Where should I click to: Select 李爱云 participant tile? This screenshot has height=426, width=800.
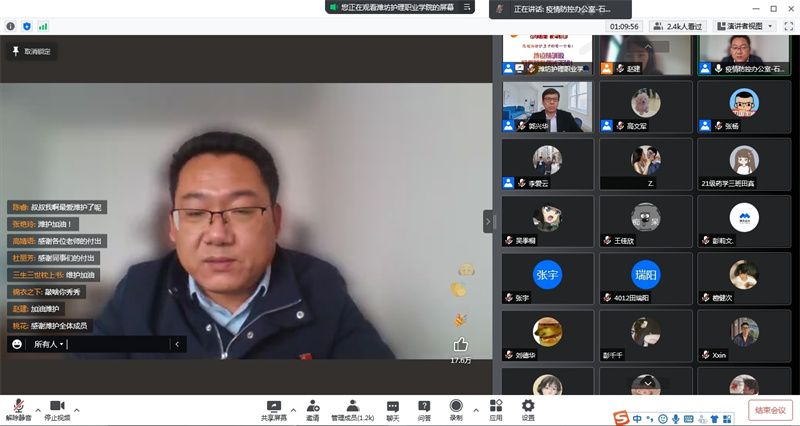(547, 164)
